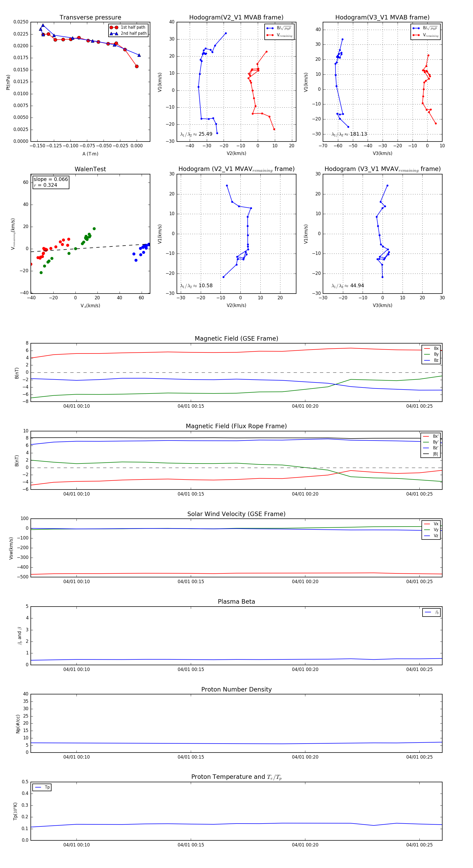The height and width of the screenshot is (868, 473).
Task: Click the 'Proton Temperature and Te/Tp' title
Action: [x=236, y=777]
